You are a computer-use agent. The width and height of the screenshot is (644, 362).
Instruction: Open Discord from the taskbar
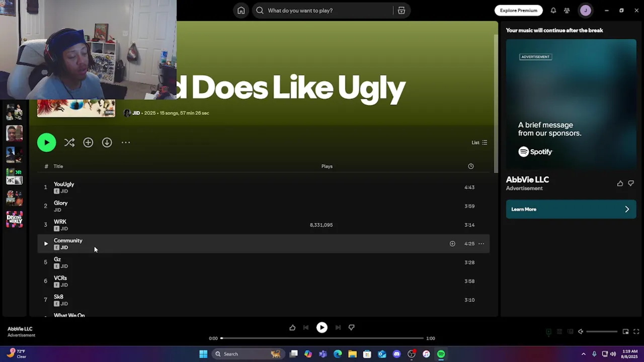point(397,354)
